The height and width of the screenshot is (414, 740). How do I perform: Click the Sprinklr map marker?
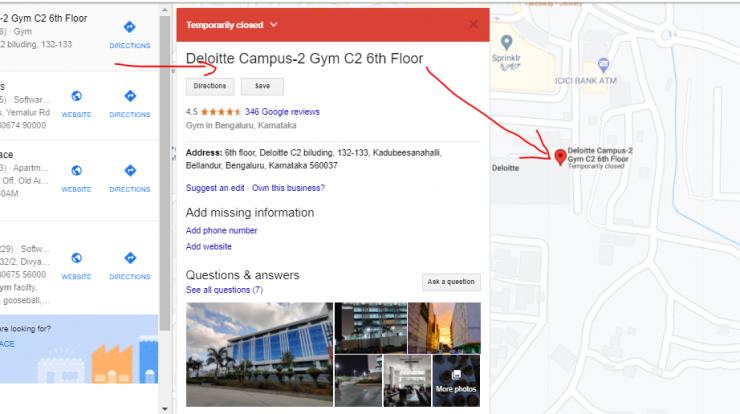point(506,43)
